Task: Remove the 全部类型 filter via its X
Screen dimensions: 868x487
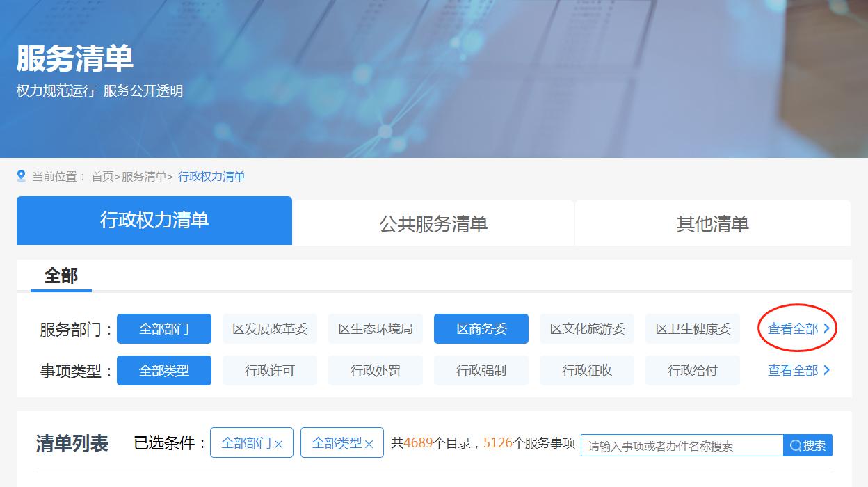Action: [x=369, y=444]
